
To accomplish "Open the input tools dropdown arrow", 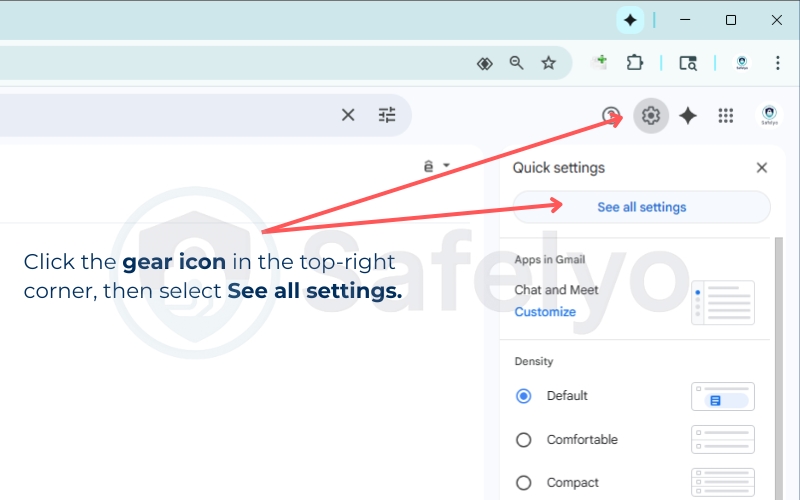I will coord(447,166).
